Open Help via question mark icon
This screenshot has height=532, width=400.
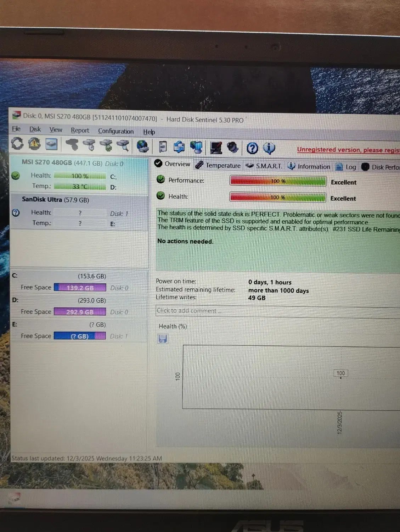(252, 148)
